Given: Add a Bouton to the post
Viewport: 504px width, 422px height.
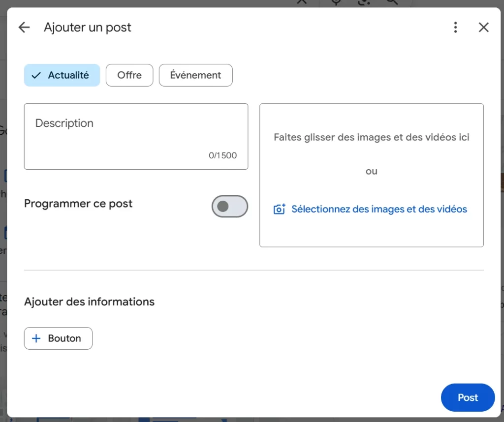Looking at the screenshot, I should (58, 338).
